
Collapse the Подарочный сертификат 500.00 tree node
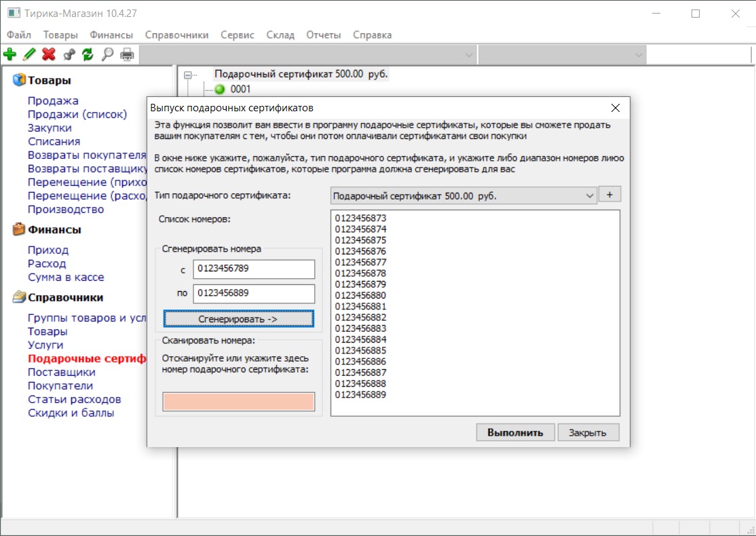(187, 75)
